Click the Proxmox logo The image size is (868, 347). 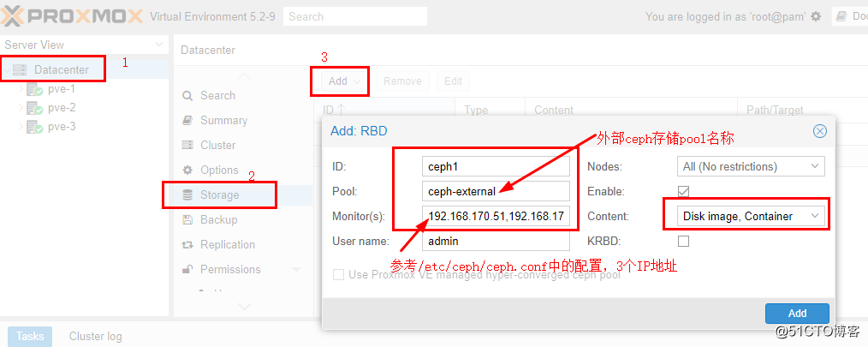[x=73, y=16]
